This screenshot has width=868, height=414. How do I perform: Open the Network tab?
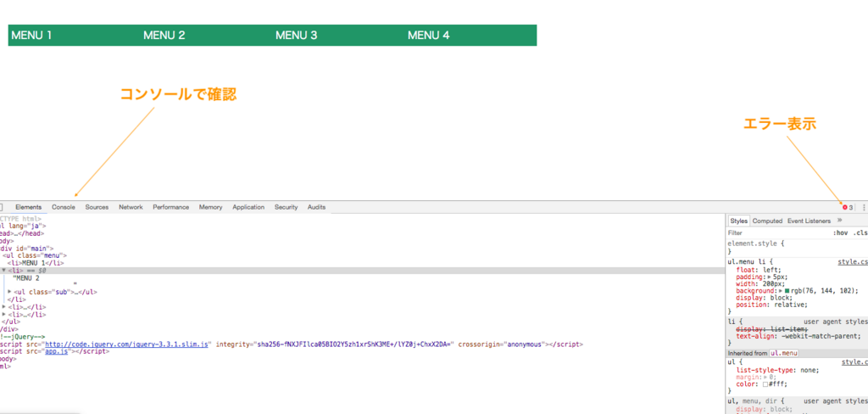(131, 207)
